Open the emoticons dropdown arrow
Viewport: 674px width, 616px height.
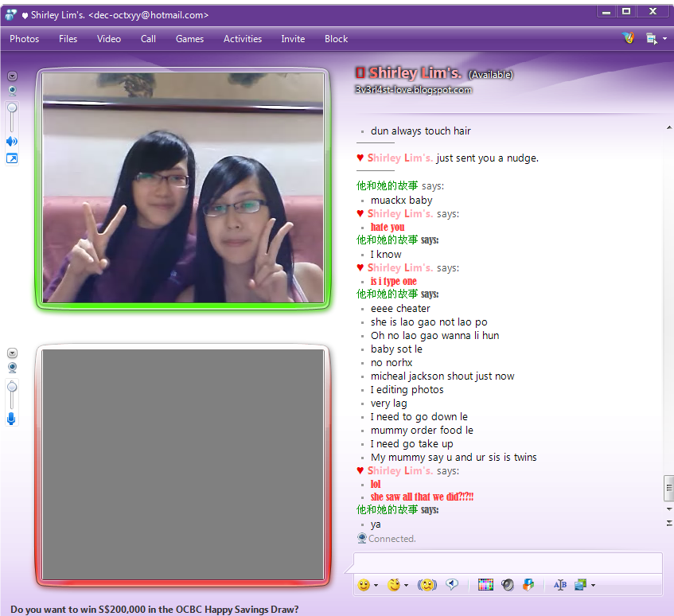[376, 586]
